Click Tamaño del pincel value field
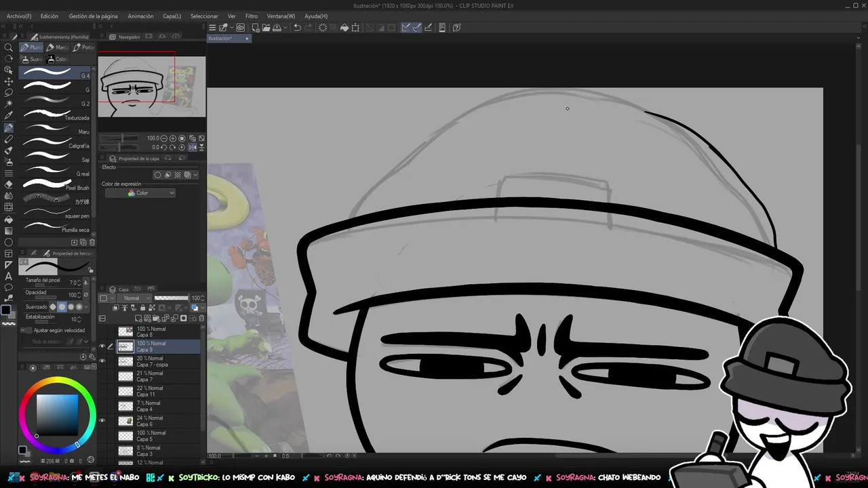Screen dimensions: 868x488 coord(73,283)
